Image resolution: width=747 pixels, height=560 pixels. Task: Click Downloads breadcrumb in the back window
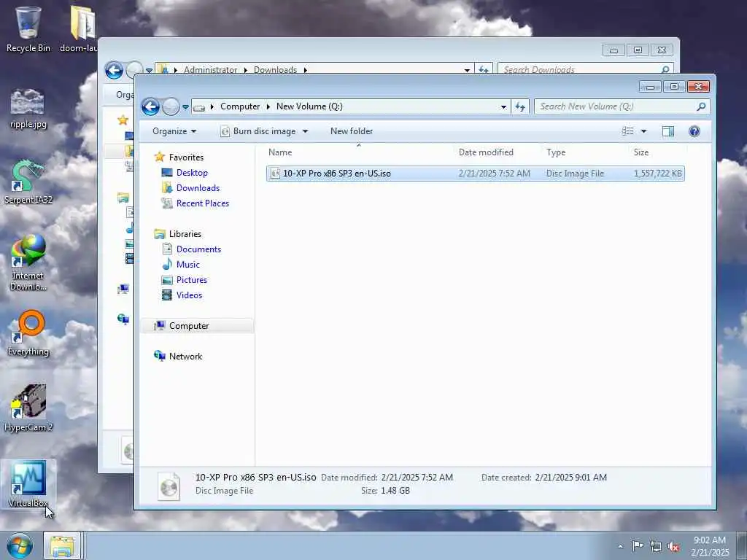275,69
